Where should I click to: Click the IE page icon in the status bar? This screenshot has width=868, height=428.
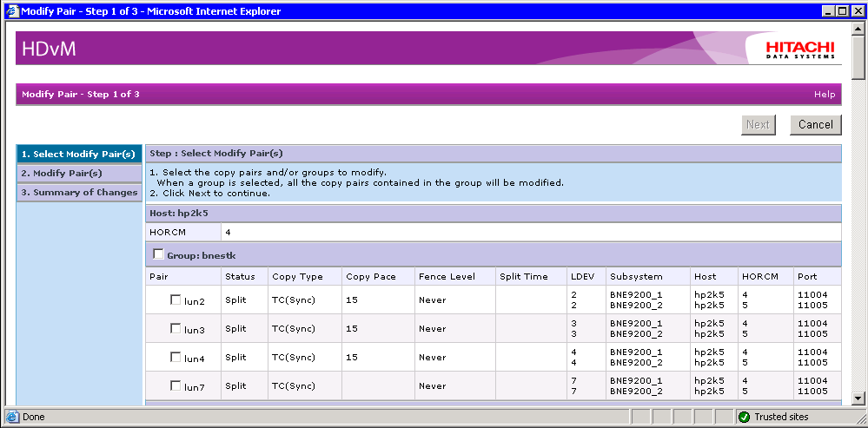click(x=13, y=417)
